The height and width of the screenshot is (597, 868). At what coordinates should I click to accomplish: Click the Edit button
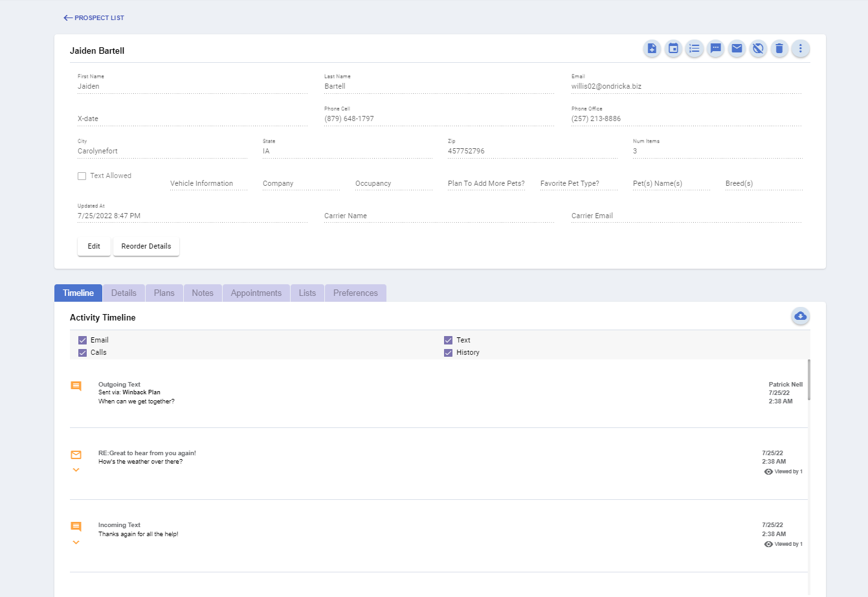click(x=94, y=246)
